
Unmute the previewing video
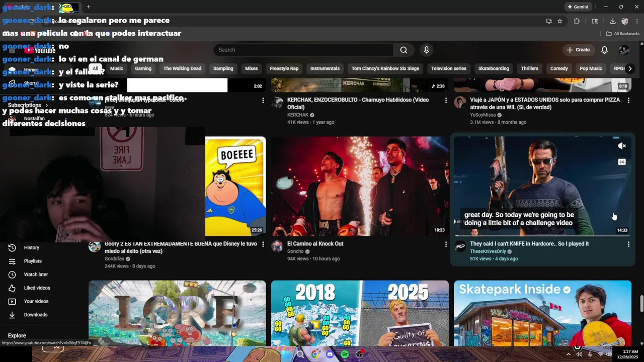pyautogui.click(x=622, y=146)
